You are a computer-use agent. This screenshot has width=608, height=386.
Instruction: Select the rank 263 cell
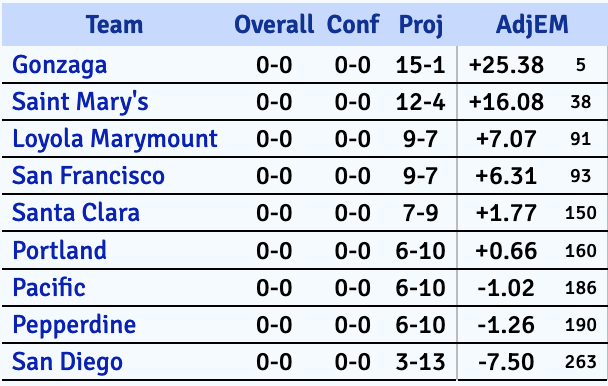coord(580,362)
